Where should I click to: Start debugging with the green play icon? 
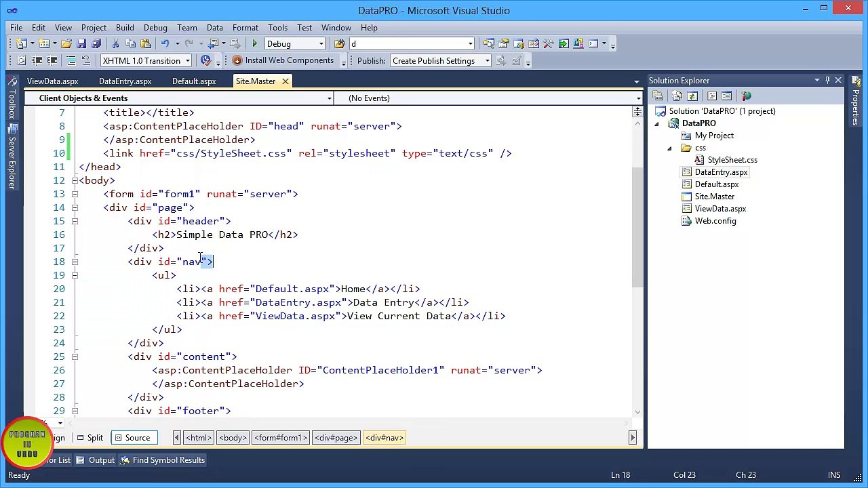coord(255,43)
